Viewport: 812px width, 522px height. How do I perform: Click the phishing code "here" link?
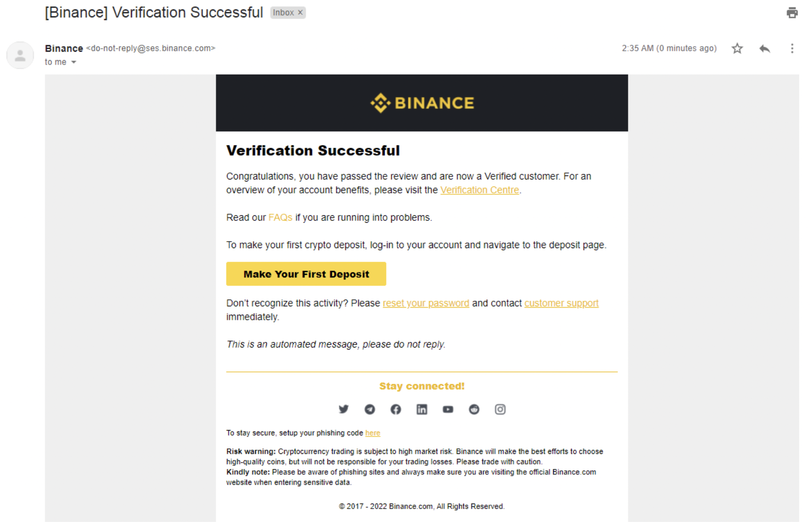[x=373, y=433]
